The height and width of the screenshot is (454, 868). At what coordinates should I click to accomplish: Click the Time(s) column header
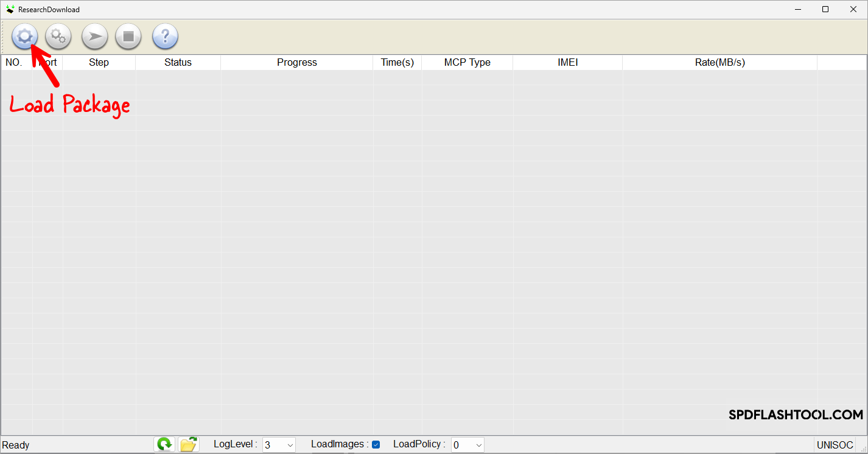tap(397, 62)
